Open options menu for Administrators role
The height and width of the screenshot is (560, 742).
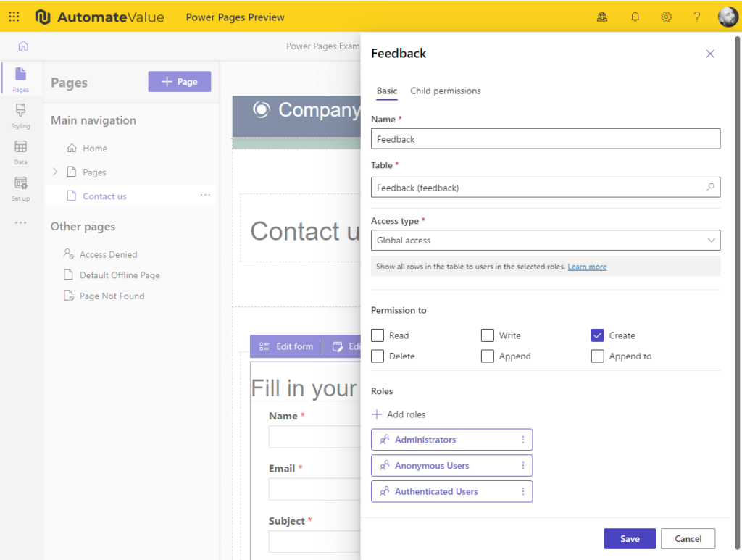click(x=523, y=439)
